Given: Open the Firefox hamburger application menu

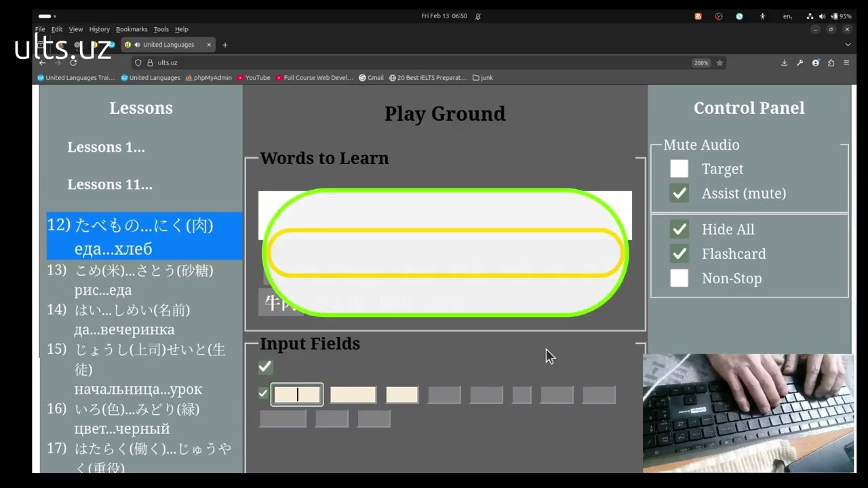Looking at the screenshot, I should tap(846, 62).
